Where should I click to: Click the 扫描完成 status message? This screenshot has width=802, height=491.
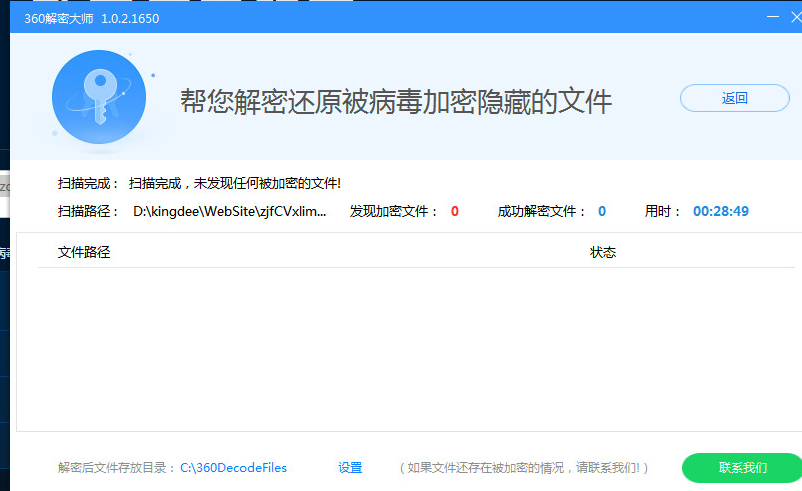click(235, 183)
